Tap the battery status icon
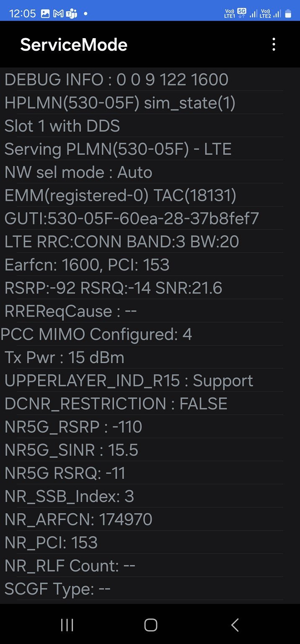Image resolution: width=300 pixels, height=644 pixels. [288, 14]
